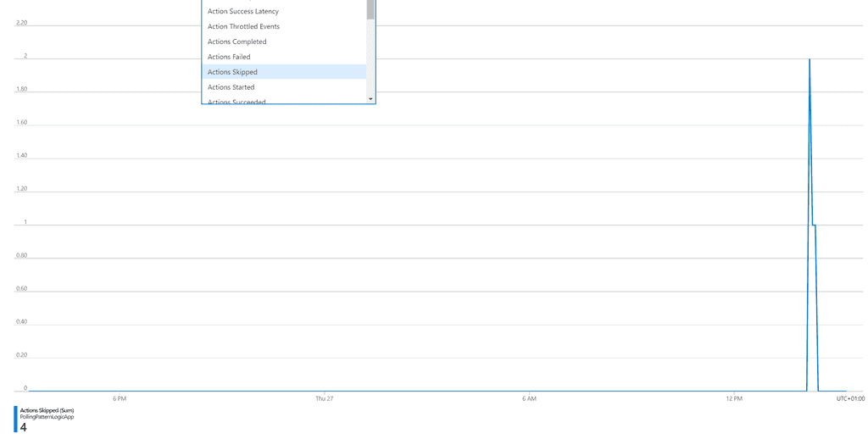Screen dimensions: 868x439
Task: Choose Actions Started from the list
Action: pos(231,87)
